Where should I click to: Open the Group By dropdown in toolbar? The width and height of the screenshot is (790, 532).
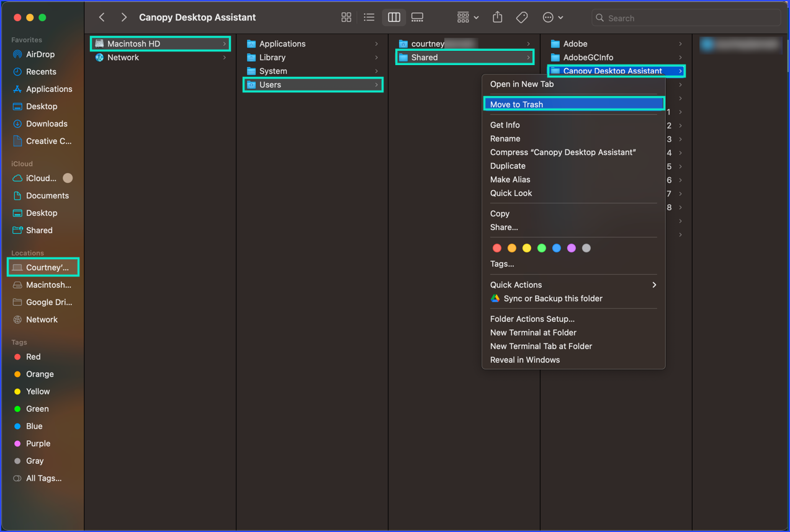(468, 17)
